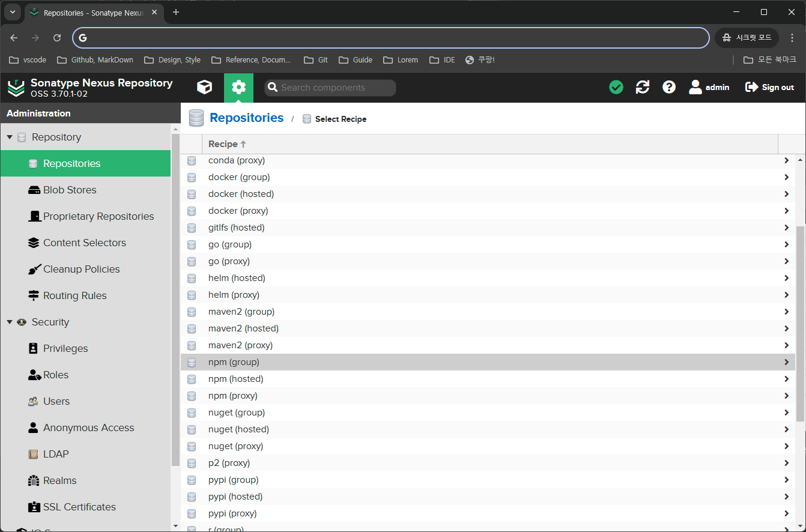Select the Administration gear icon
The height and width of the screenshot is (532, 806).
pyautogui.click(x=238, y=88)
